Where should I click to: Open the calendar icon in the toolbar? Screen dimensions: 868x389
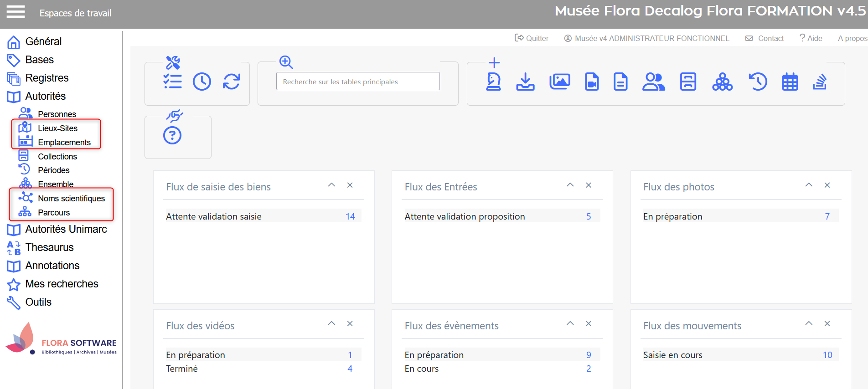coord(790,82)
